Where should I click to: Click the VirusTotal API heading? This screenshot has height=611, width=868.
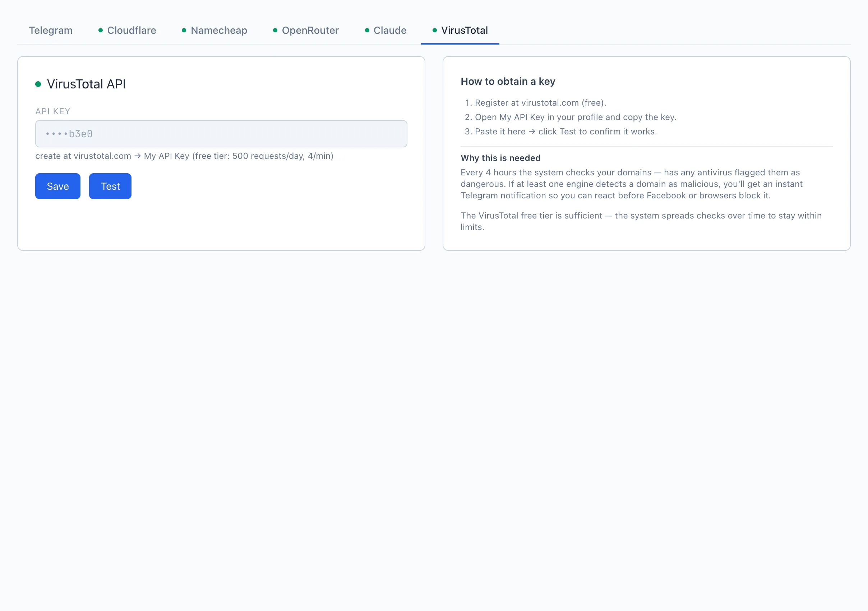click(x=86, y=84)
